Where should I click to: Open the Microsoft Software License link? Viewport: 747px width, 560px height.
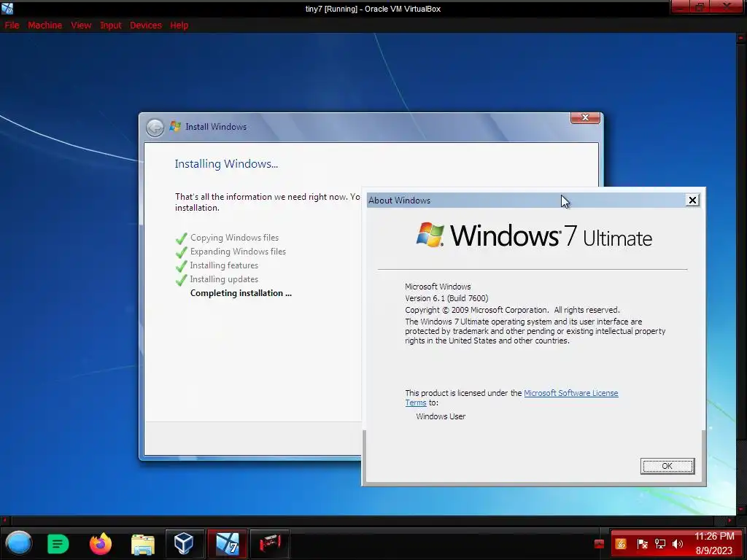(570, 393)
